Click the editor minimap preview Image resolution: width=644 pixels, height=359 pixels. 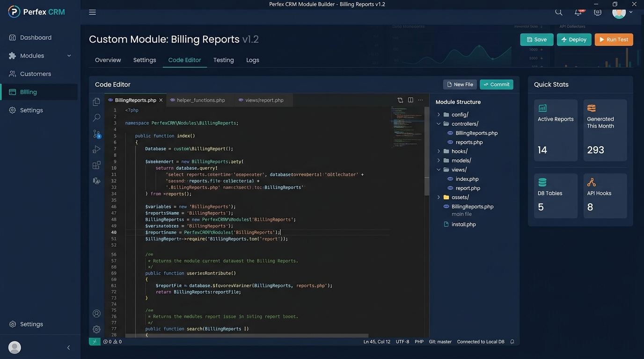pyautogui.click(x=407, y=127)
